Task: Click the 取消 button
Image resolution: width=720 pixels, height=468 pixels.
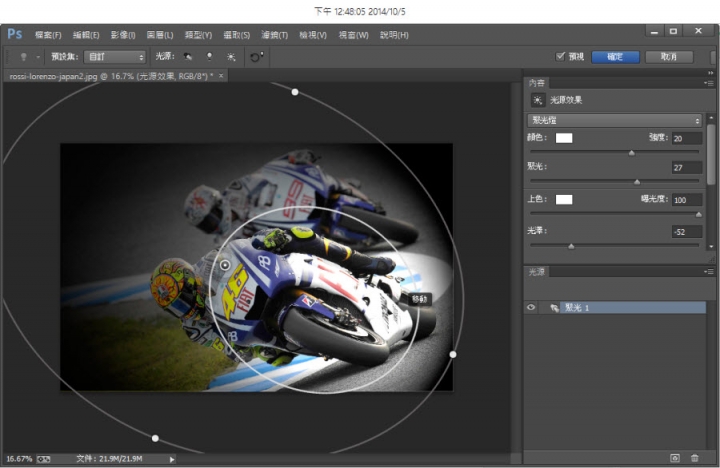Action: (669, 56)
